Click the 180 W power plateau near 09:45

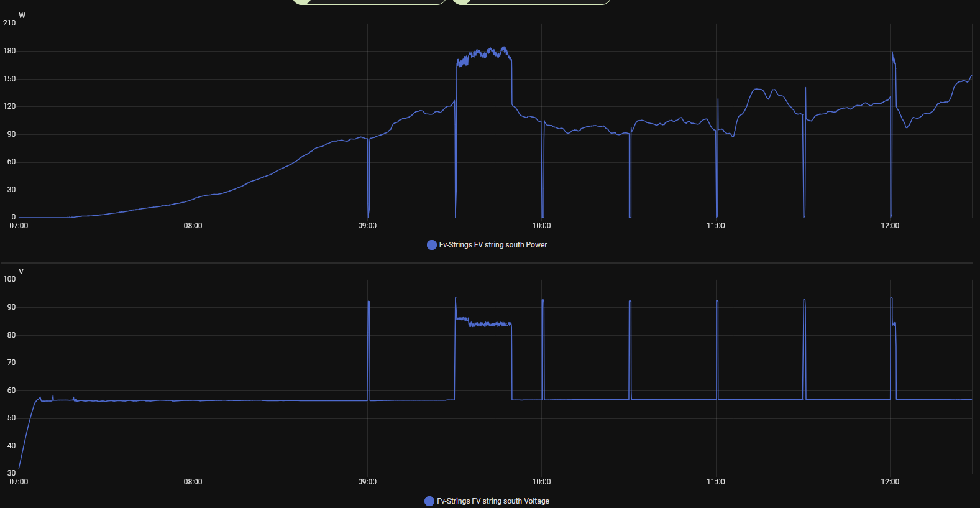[x=484, y=55]
